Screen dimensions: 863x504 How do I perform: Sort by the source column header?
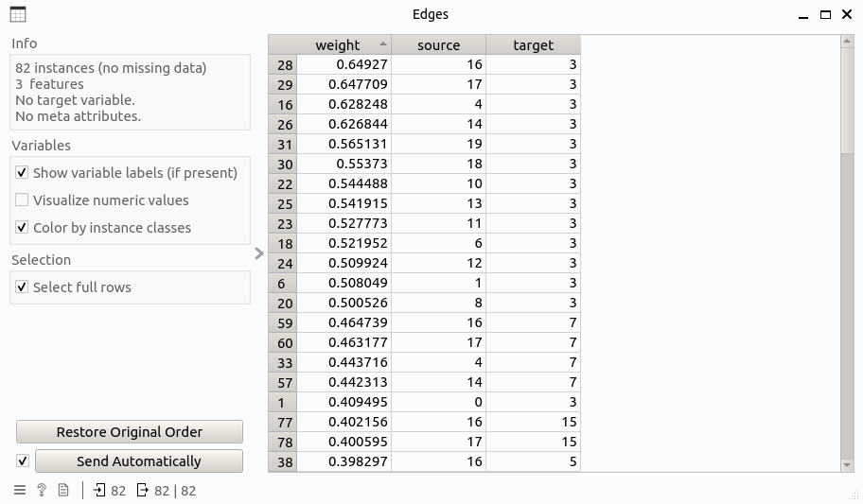click(x=439, y=45)
